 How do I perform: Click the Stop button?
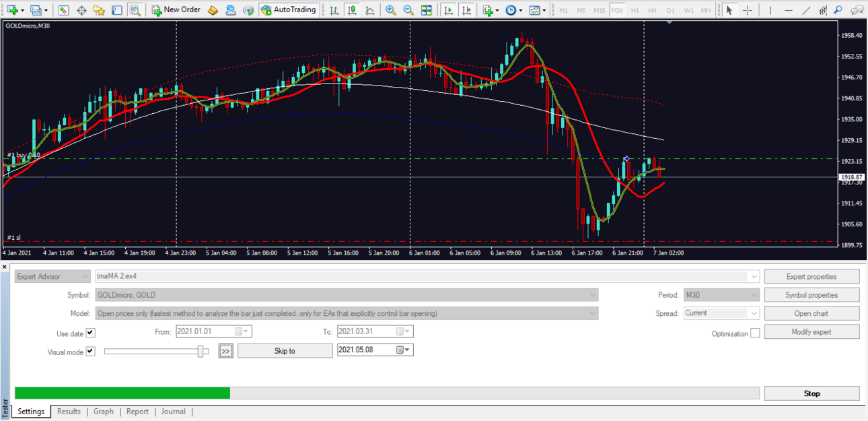tap(811, 393)
